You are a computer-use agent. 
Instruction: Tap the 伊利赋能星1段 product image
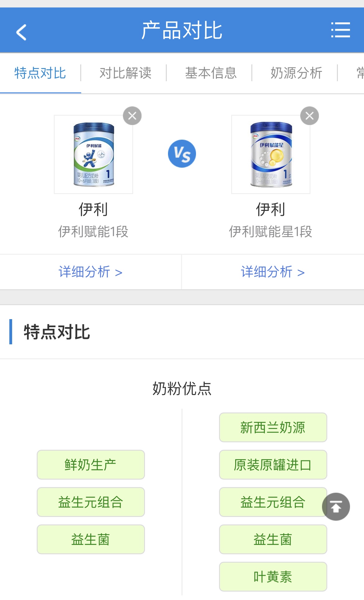271,155
